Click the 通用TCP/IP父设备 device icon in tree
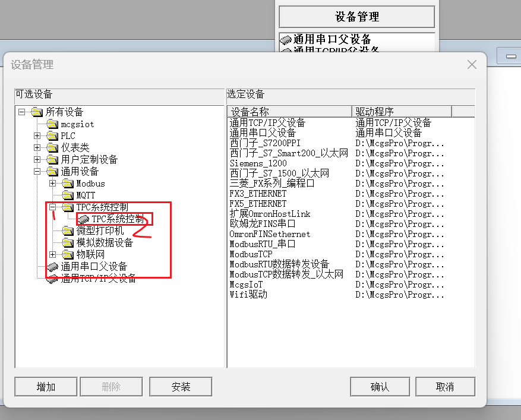The image size is (521, 420). point(53,279)
